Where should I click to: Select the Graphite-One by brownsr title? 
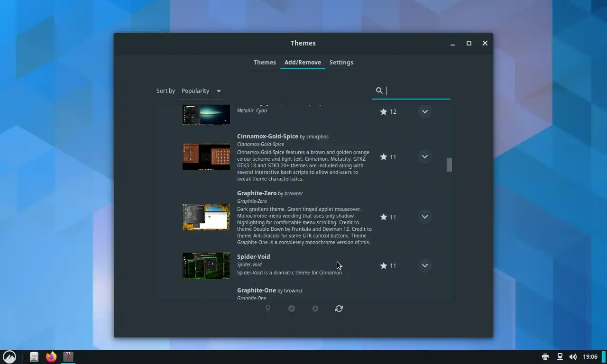click(x=270, y=291)
